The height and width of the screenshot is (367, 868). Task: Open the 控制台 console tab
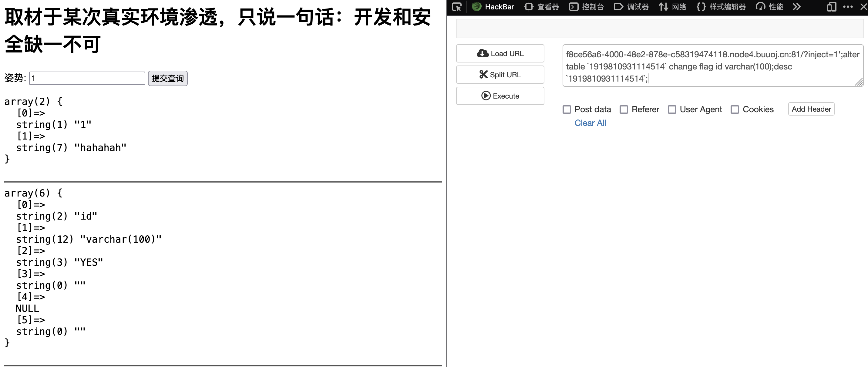(x=586, y=7)
